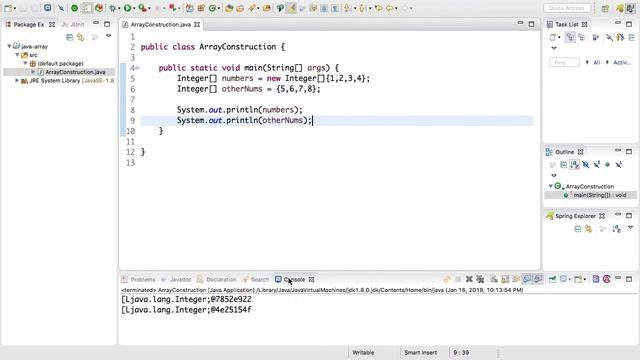Click Link with Editor in Spring Explorer
The image size is (640, 360).
tap(588, 229)
